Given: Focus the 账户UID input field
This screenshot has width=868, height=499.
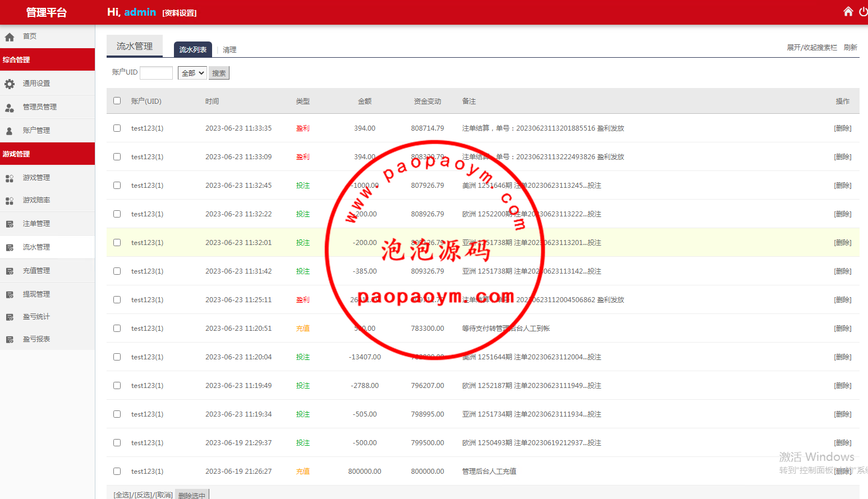Looking at the screenshot, I should pos(156,73).
